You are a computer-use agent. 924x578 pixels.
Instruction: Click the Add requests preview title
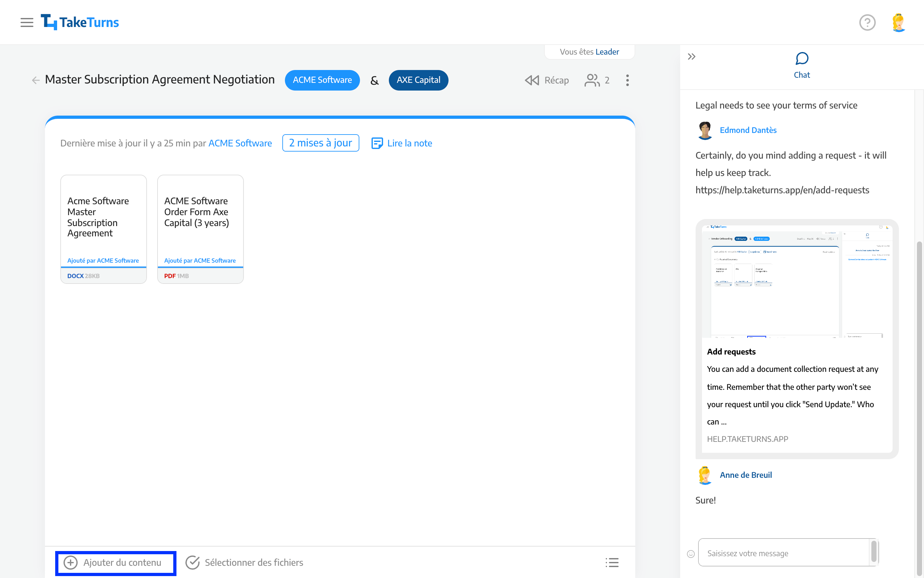point(731,352)
